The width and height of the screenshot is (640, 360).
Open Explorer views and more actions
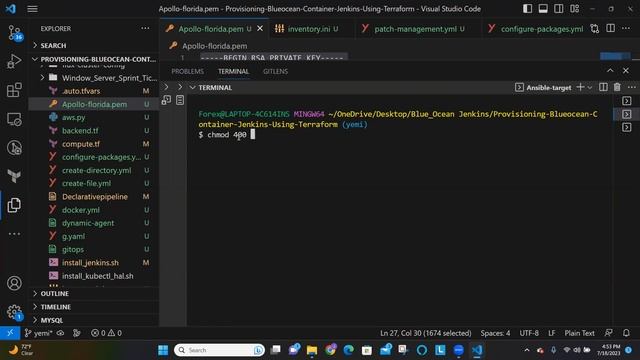click(145, 28)
